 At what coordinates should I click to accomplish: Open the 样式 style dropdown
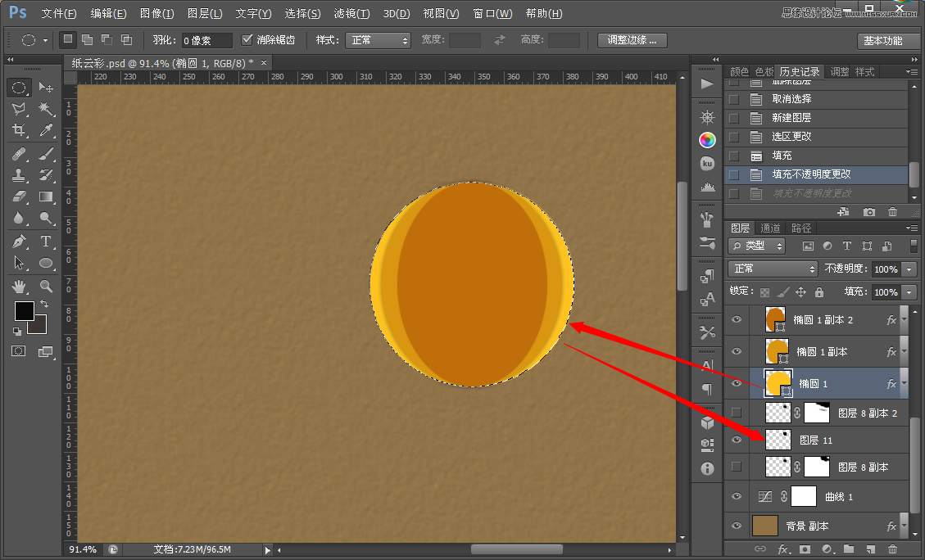tap(379, 40)
